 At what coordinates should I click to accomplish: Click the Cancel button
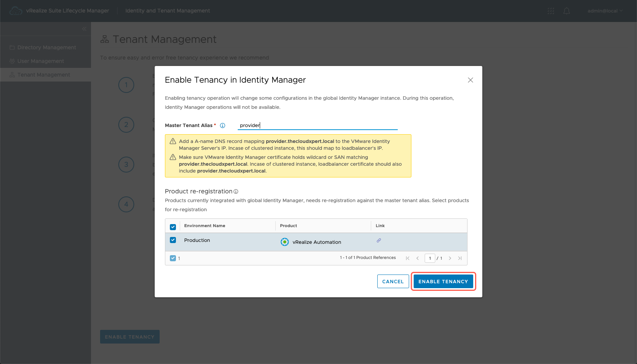393,281
